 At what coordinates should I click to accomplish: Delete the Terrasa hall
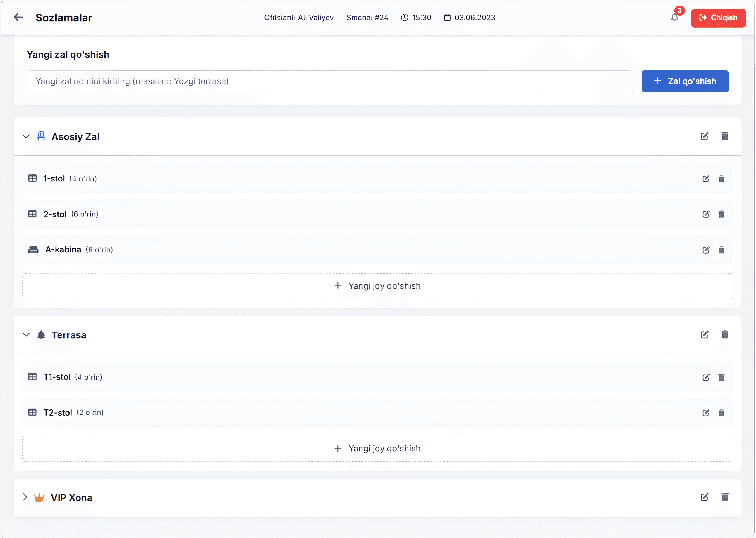pos(725,335)
